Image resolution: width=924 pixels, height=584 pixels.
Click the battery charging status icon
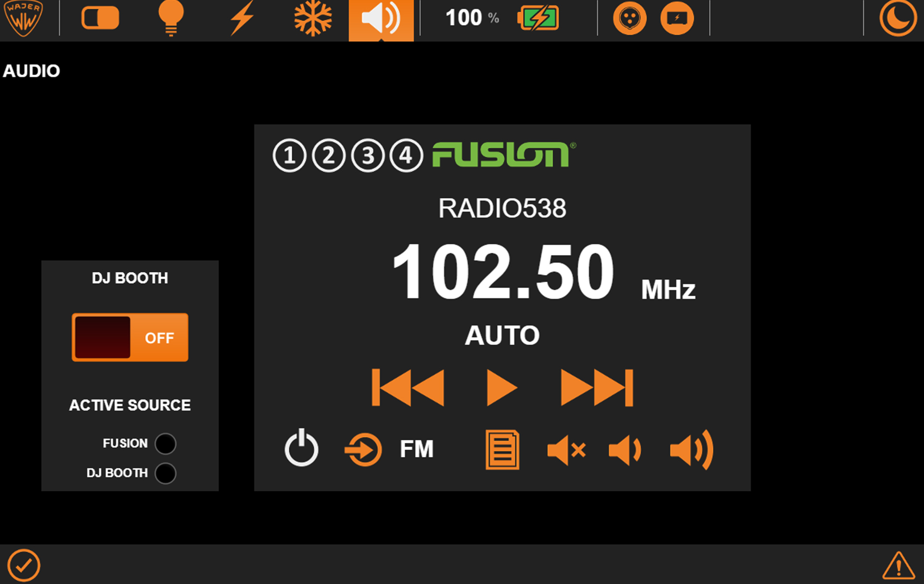tap(538, 18)
